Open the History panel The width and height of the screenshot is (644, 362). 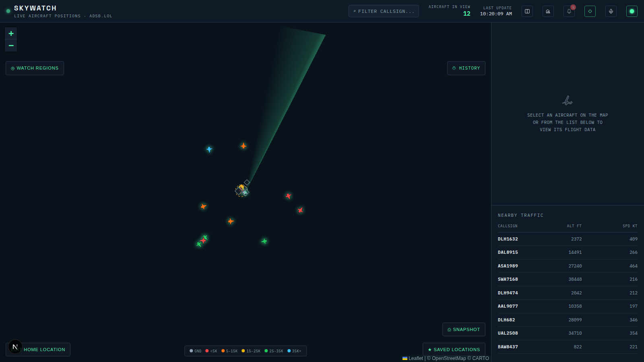click(466, 68)
